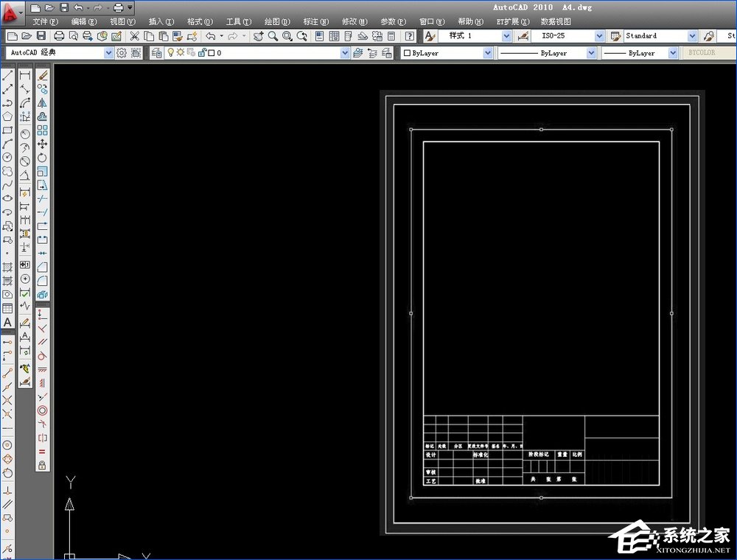Click the Help question mark icon

pyautogui.click(x=410, y=35)
